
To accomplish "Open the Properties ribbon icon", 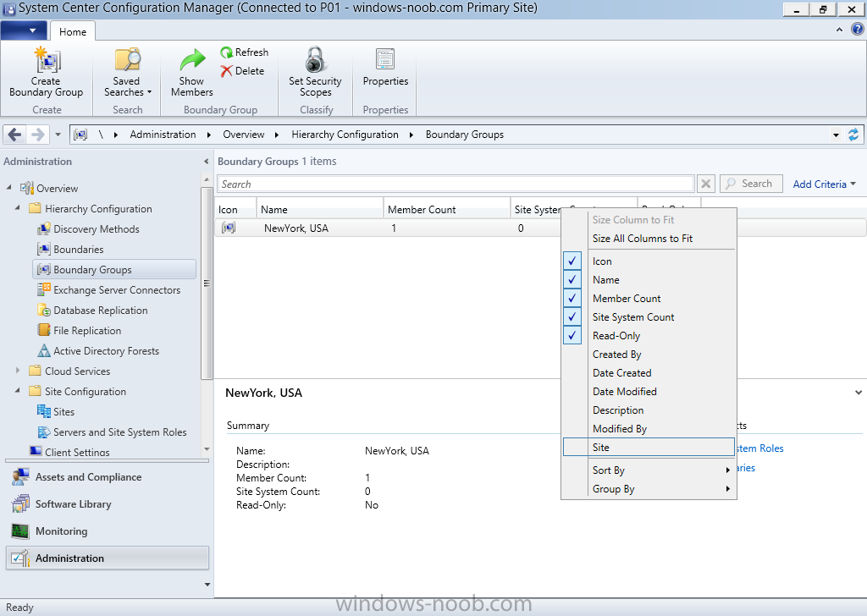I will coord(385,59).
